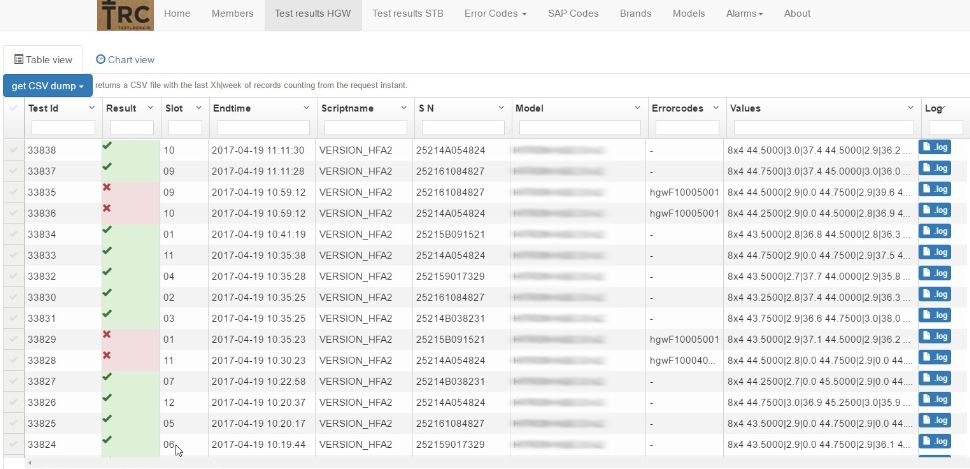Open Result column menu arrow
Screen dimensions: 970x469
tap(150, 108)
